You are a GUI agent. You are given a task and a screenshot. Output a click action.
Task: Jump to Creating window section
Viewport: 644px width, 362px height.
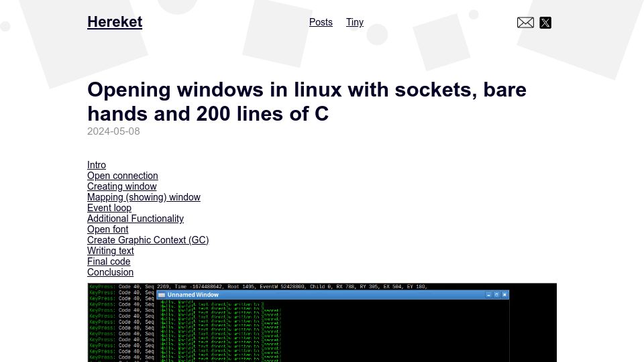coord(121,186)
